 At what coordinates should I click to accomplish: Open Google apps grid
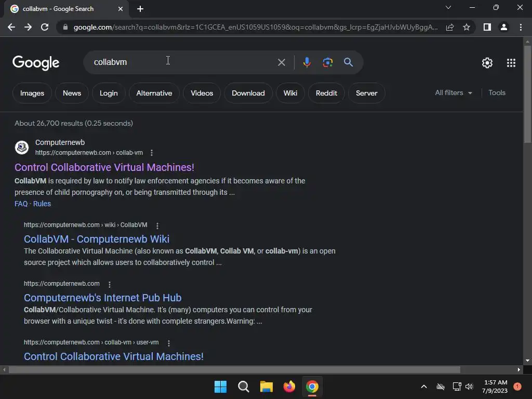pos(511,63)
